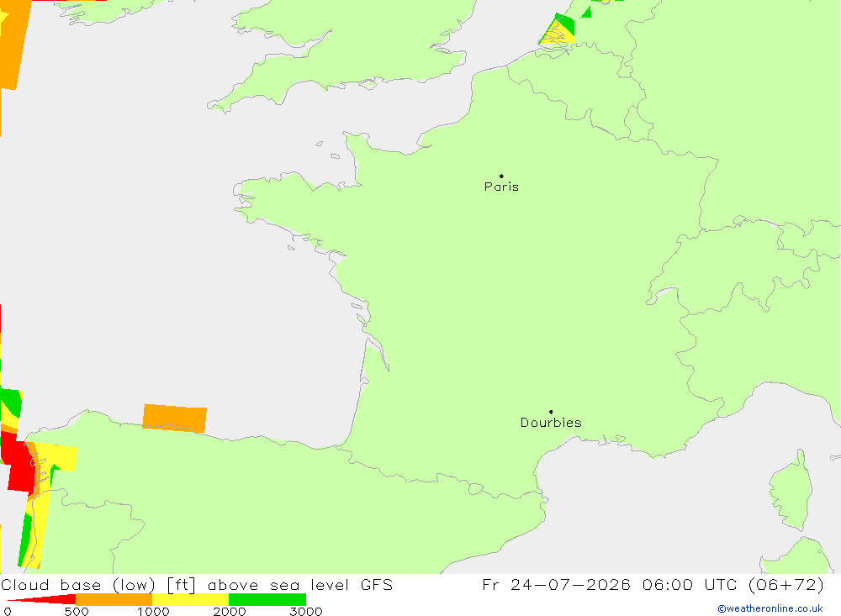Screen dimensions: 841x616
Task: Click the Paris location dot
Action: pos(501,176)
